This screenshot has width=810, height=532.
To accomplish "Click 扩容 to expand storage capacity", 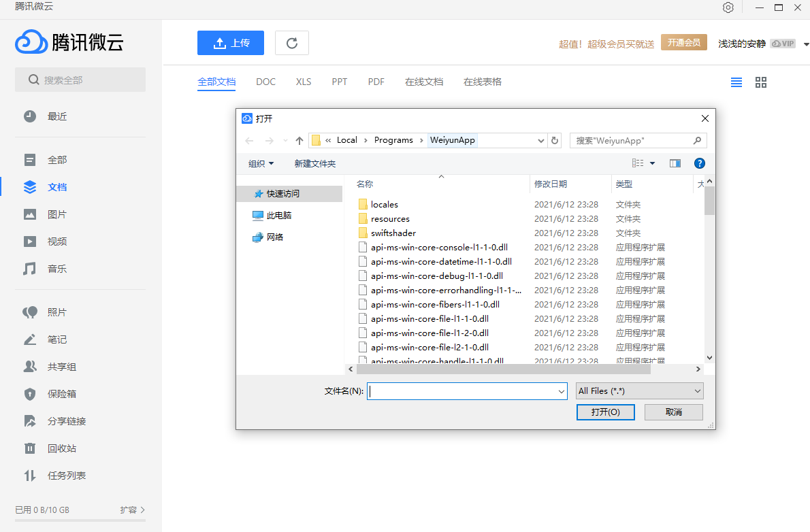I will click(128, 510).
